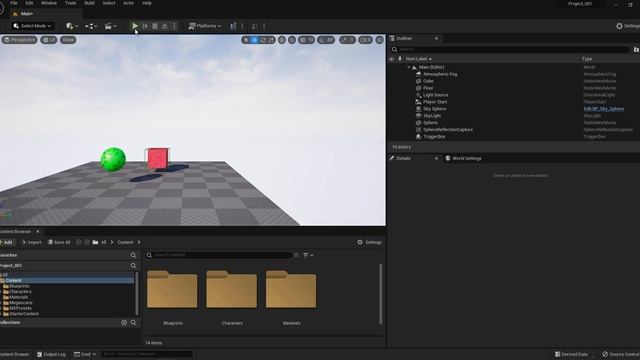Click Output Log in status bar
The image size is (640, 360).
point(51,354)
